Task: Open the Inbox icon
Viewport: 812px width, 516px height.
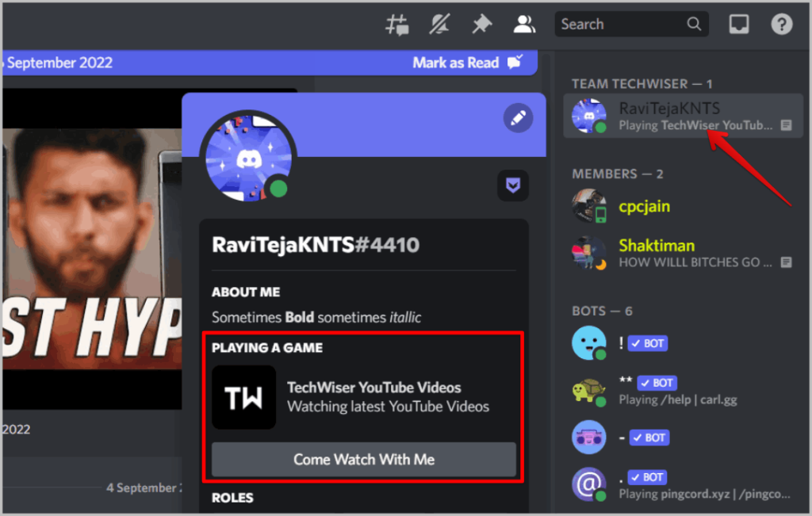Action: click(x=739, y=24)
